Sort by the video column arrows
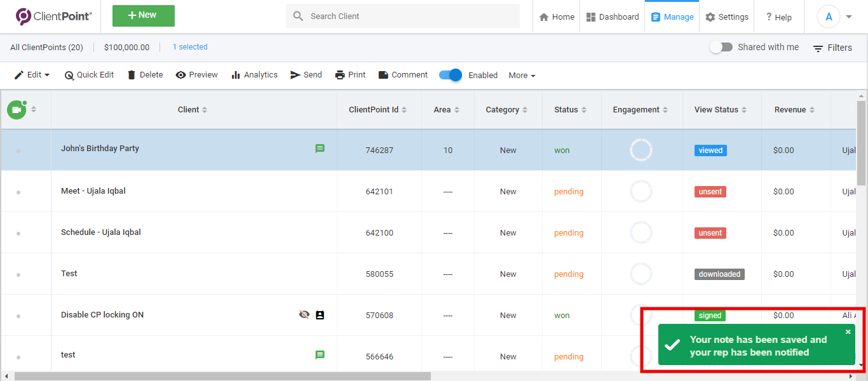Viewport: 868px width, 381px height. pyautogui.click(x=34, y=109)
